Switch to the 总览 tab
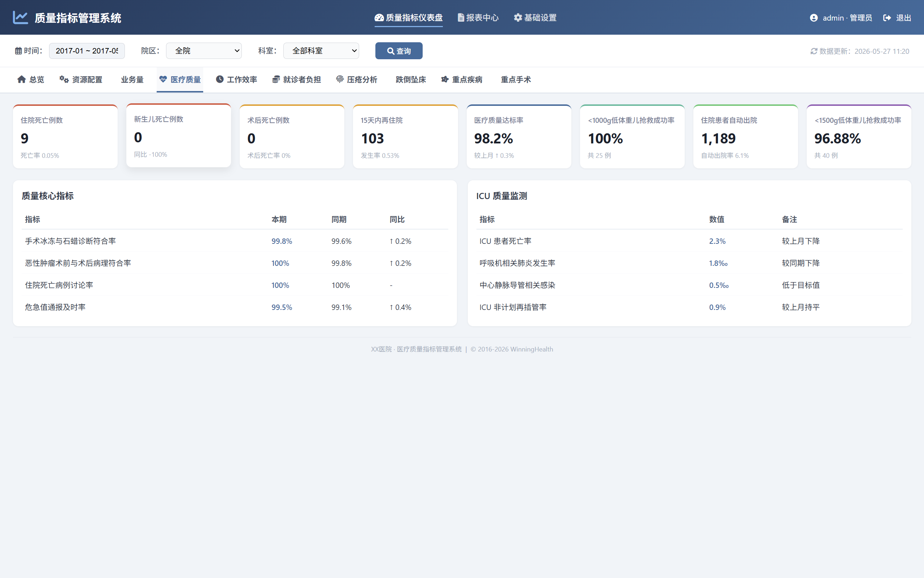The height and width of the screenshot is (578, 924). (x=31, y=79)
